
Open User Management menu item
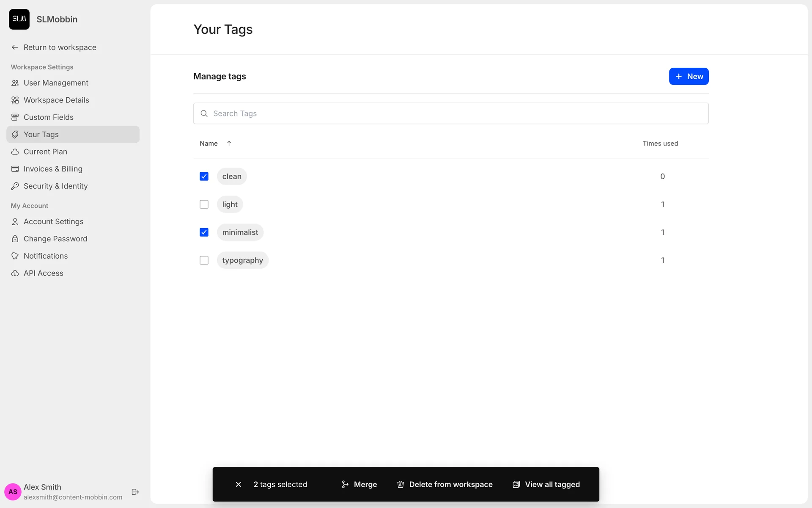tap(56, 83)
